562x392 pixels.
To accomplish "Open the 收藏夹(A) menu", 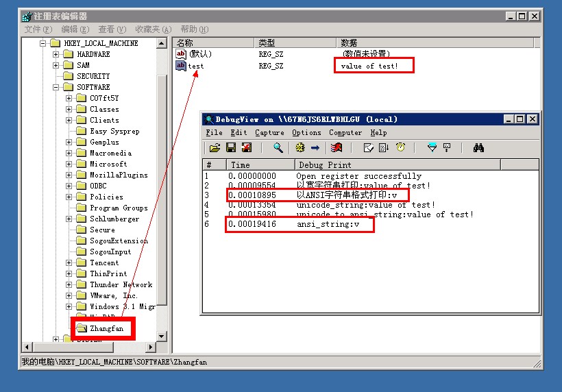I will [x=154, y=29].
